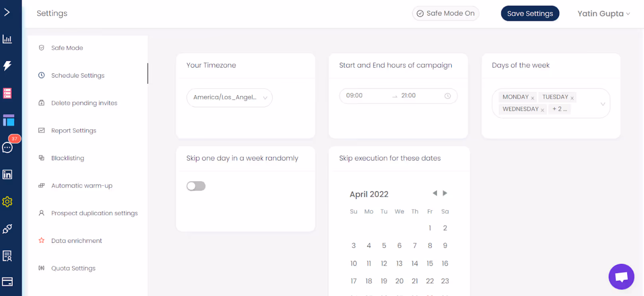Toggle Skip one day in a week randomly

[196, 186]
